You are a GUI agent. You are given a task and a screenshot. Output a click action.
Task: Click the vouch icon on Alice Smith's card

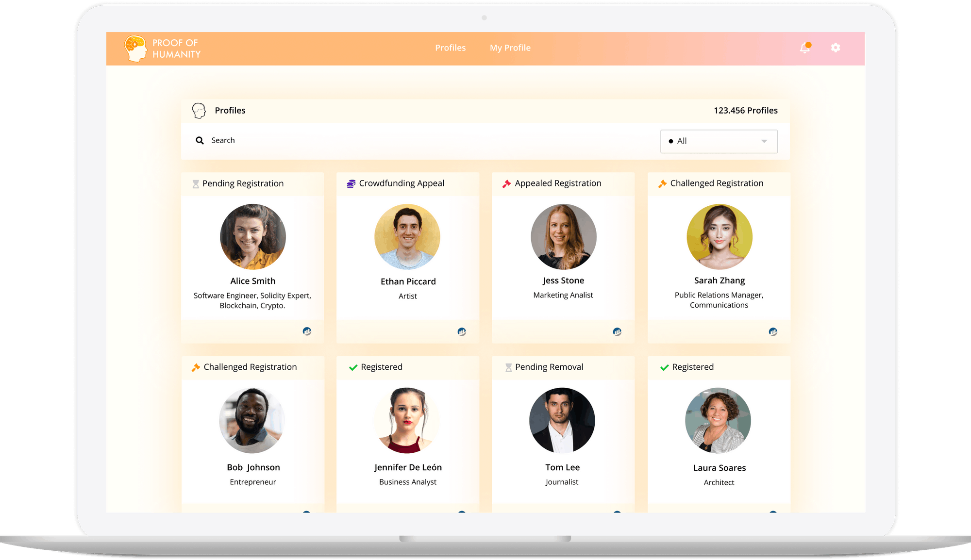point(307,331)
